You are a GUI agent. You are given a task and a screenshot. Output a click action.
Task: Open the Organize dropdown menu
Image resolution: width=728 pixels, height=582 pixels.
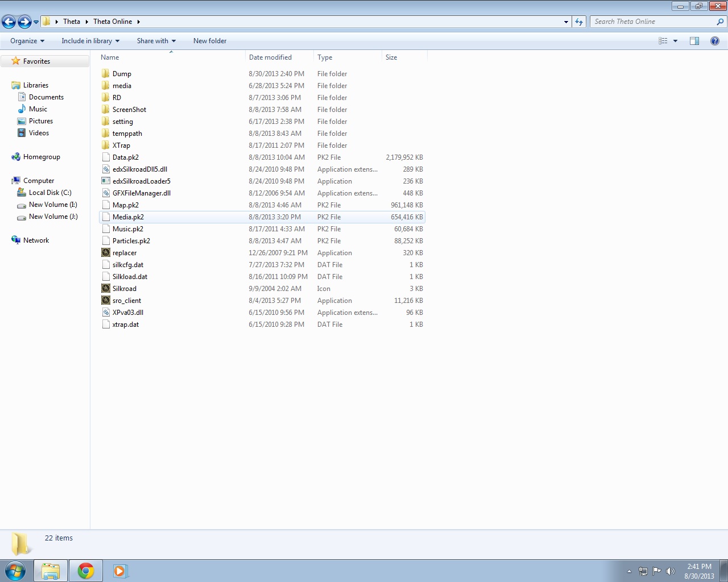tap(27, 41)
